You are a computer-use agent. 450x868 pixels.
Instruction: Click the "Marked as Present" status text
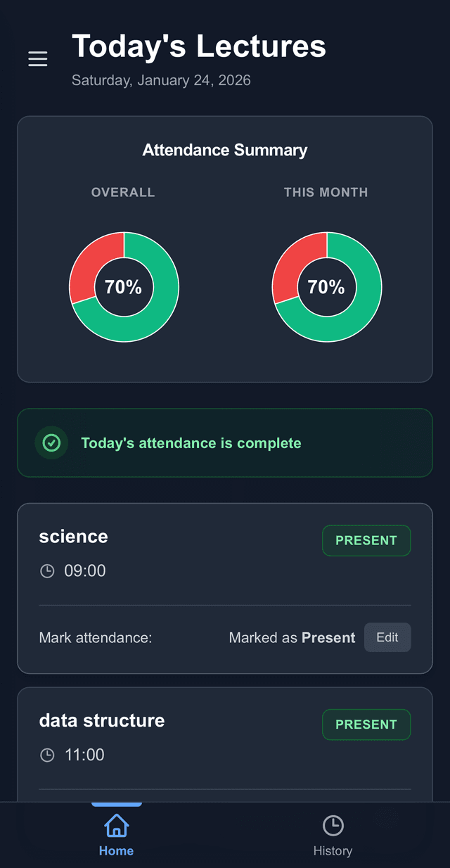(x=292, y=638)
